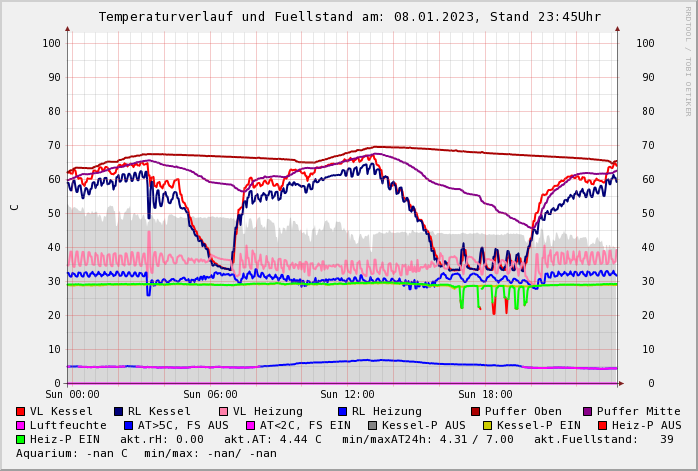Image resolution: width=698 pixels, height=471 pixels.
Task: Click the Aquarium reading line at bottom
Action: 146,453
